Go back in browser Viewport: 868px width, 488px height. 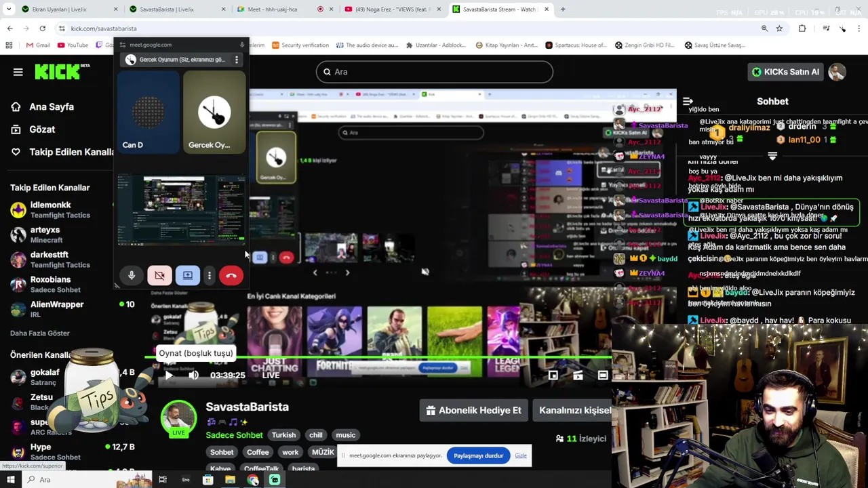(x=9, y=28)
